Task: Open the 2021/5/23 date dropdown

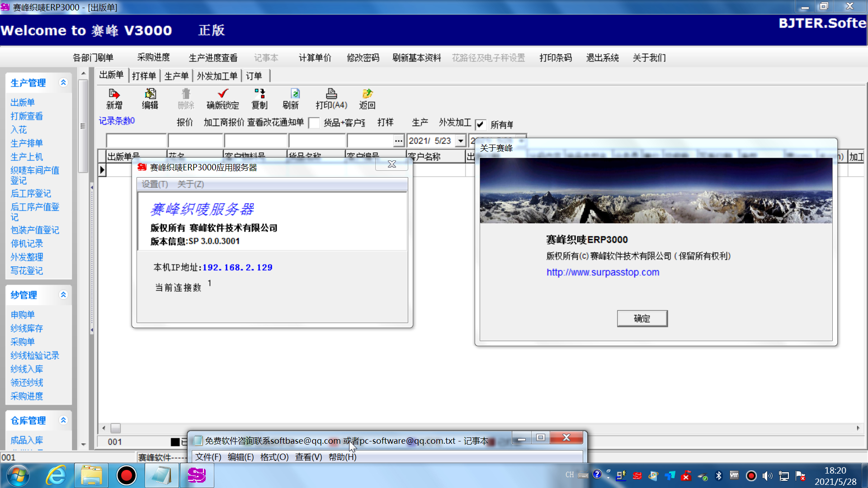Action: (461, 141)
